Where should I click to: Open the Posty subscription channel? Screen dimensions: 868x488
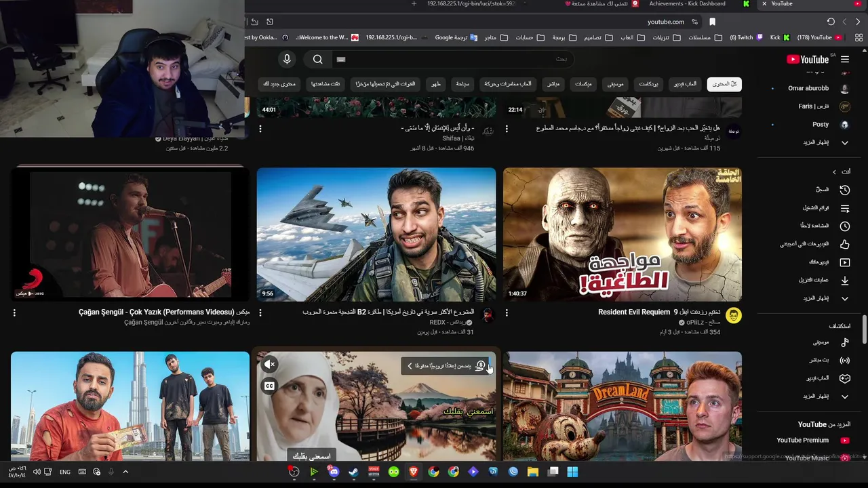pos(831,125)
